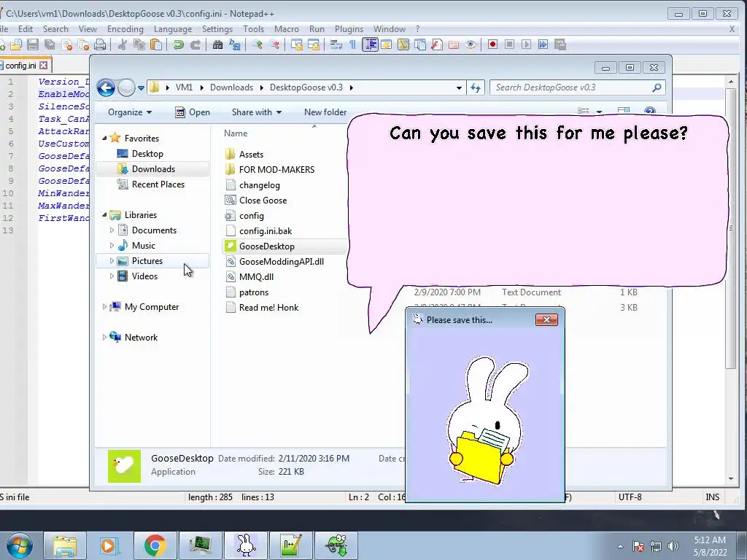Click the Zoom In icon in Notepad++
The width and height of the screenshot is (747, 560).
(x=258, y=44)
